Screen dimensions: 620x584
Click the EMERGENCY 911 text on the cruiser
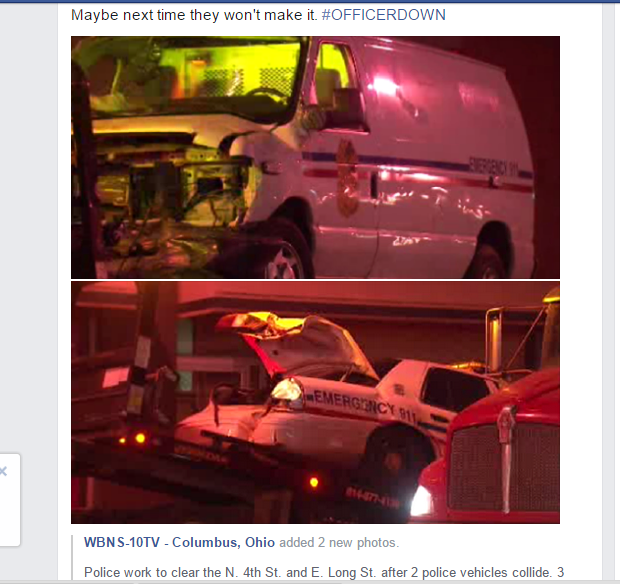tap(365, 406)
